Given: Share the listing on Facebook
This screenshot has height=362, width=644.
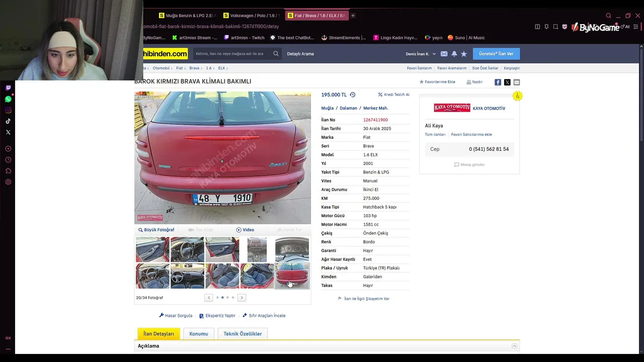Looking at the screenshot, I should pyautogui.click(x=498, y=82).
